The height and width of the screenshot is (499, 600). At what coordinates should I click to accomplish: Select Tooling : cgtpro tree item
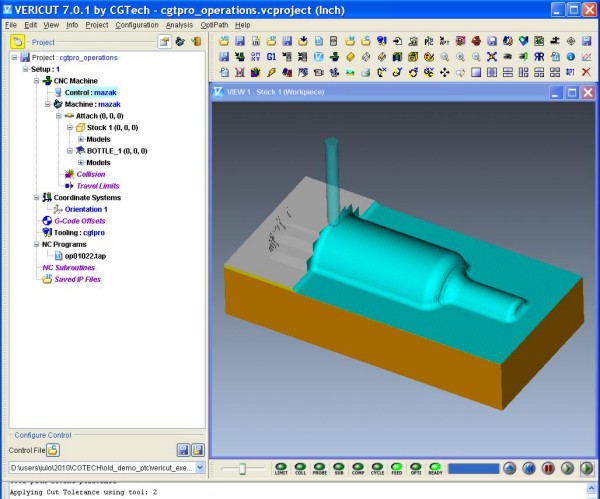tap(79, 233)
